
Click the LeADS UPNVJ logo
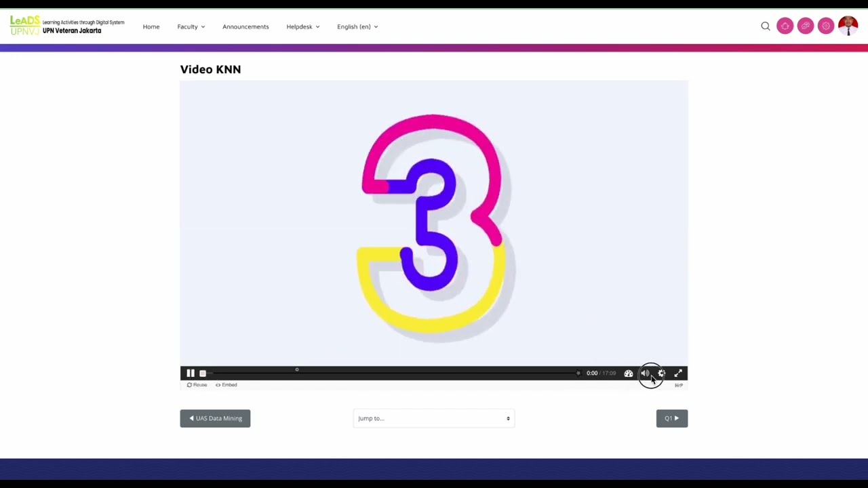(x=67, y=26)
